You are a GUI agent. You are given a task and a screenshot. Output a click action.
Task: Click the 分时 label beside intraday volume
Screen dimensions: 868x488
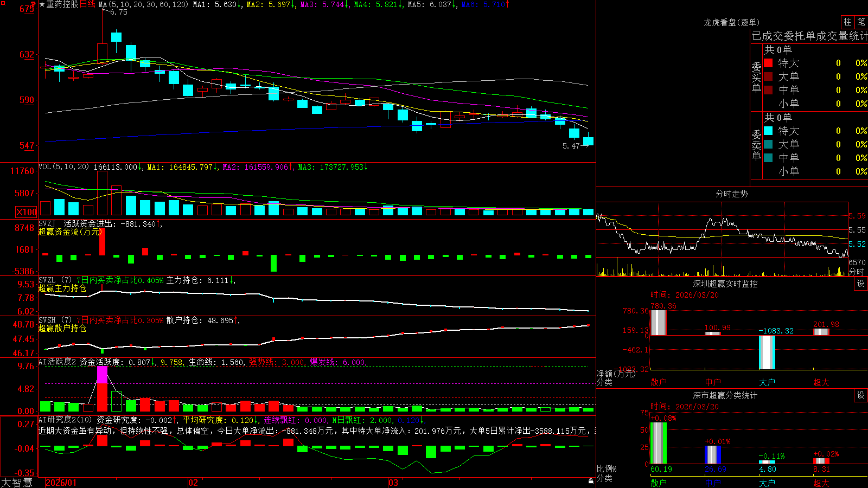pyautogui.click(x=857, y=272)
